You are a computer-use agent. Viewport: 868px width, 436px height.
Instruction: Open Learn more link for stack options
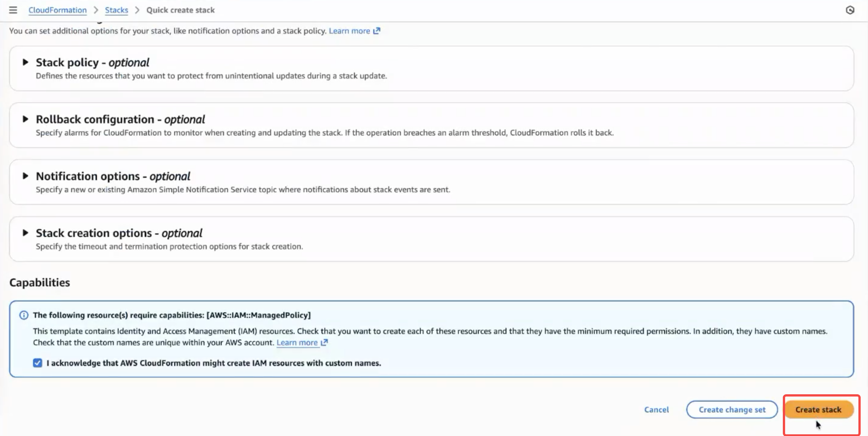click(x=349, y=31)
